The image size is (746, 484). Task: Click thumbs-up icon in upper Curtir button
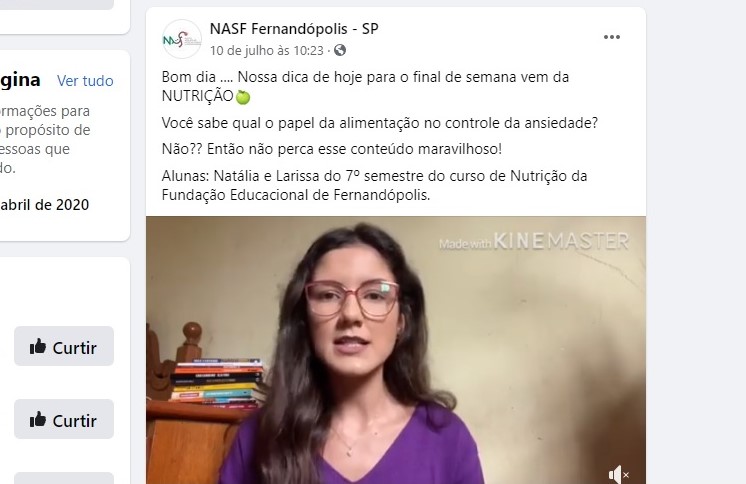tap(38, 346)
